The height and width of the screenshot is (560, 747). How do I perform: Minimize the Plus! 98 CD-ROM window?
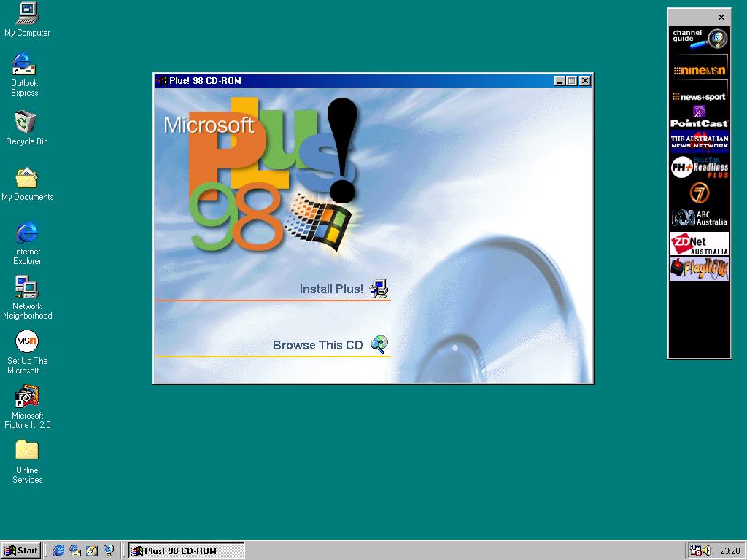(x=560, y=81)
